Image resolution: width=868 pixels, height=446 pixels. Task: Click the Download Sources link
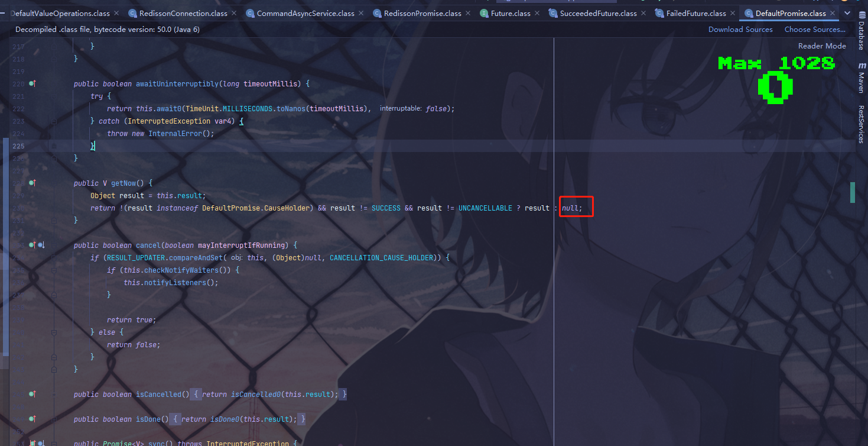[740, 29]
